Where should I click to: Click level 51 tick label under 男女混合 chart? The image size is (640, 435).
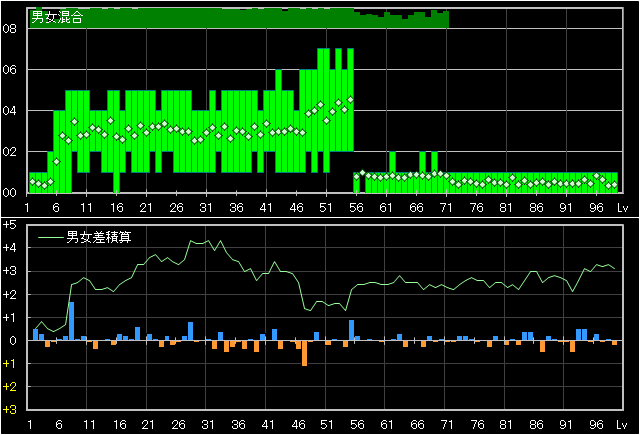tap(326, 208)
